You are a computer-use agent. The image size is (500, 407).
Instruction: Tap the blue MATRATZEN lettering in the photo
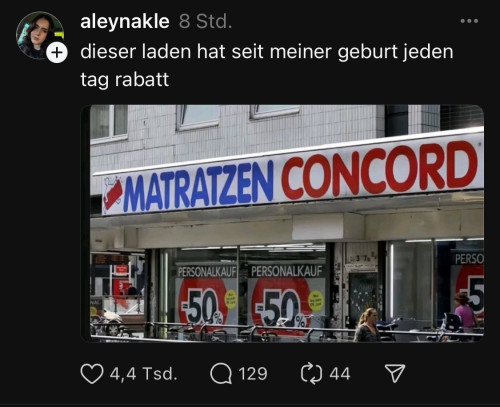coord(199,187)
